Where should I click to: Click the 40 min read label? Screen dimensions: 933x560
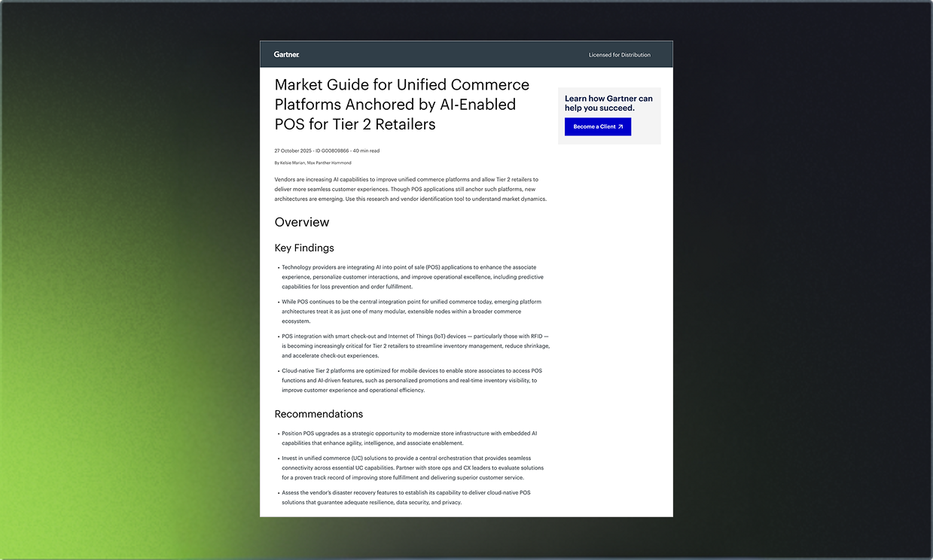click(x=367, y=151)
